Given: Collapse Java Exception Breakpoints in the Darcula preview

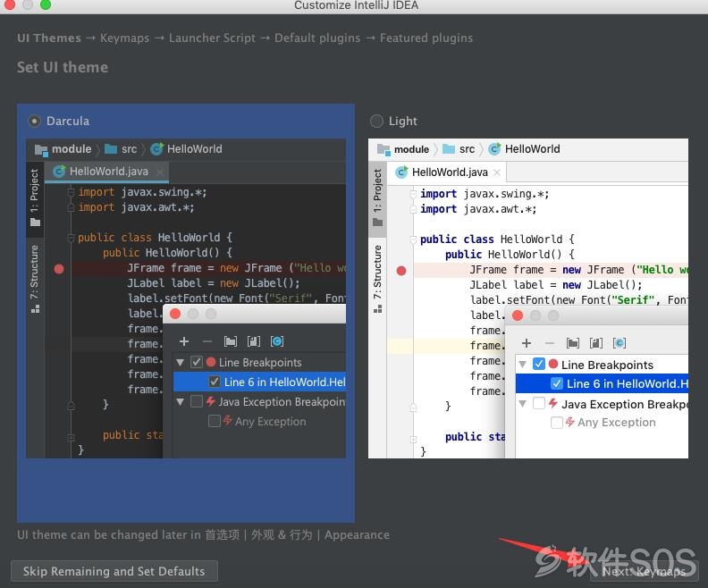Looking at the screenshot, I should click(181, 401).
